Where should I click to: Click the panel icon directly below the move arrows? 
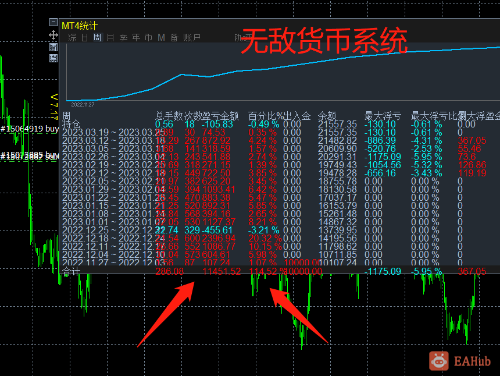53,47
